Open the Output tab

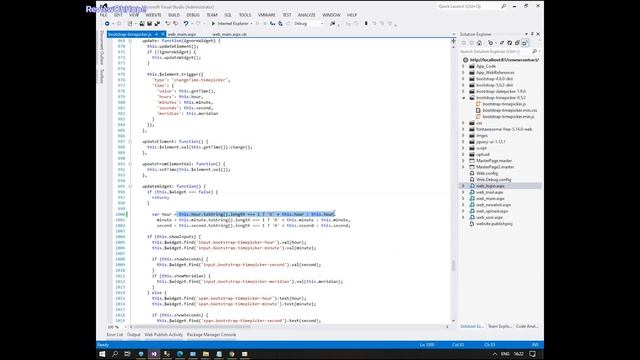click(133, 335)
